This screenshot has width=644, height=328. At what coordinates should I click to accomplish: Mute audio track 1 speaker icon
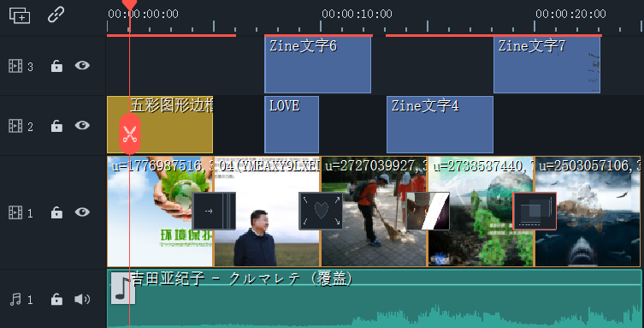tap(82, 299)
